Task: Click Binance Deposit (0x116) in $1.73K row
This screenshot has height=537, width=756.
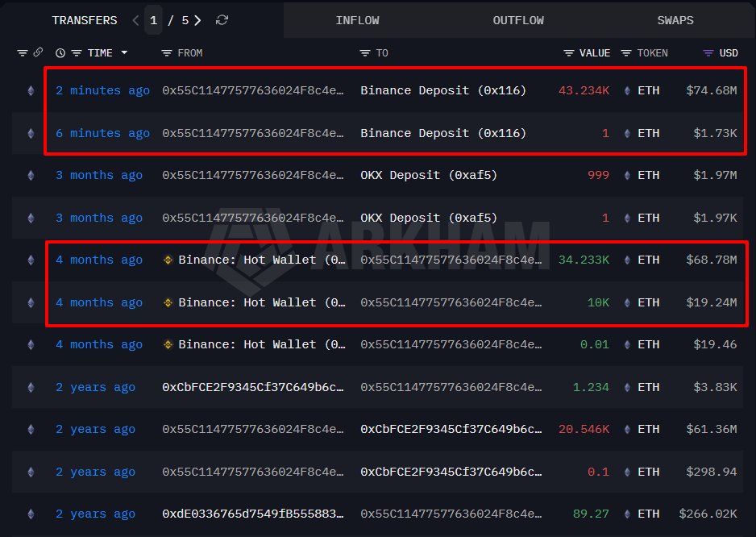Action: tap(443, 133)
